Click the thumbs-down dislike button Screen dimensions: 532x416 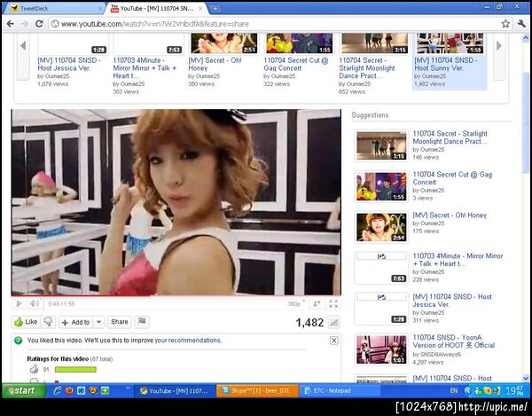(48, 322)
